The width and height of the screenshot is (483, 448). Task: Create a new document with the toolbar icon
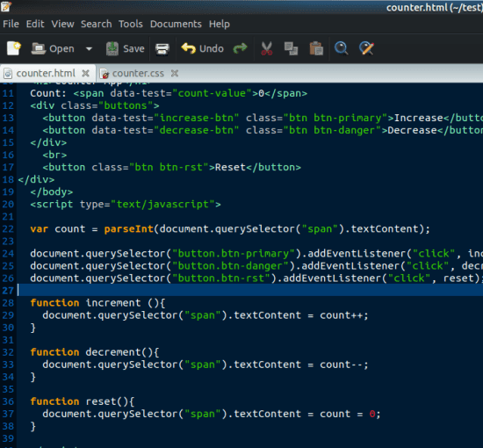pyautogui.click(x=14, y=48)
